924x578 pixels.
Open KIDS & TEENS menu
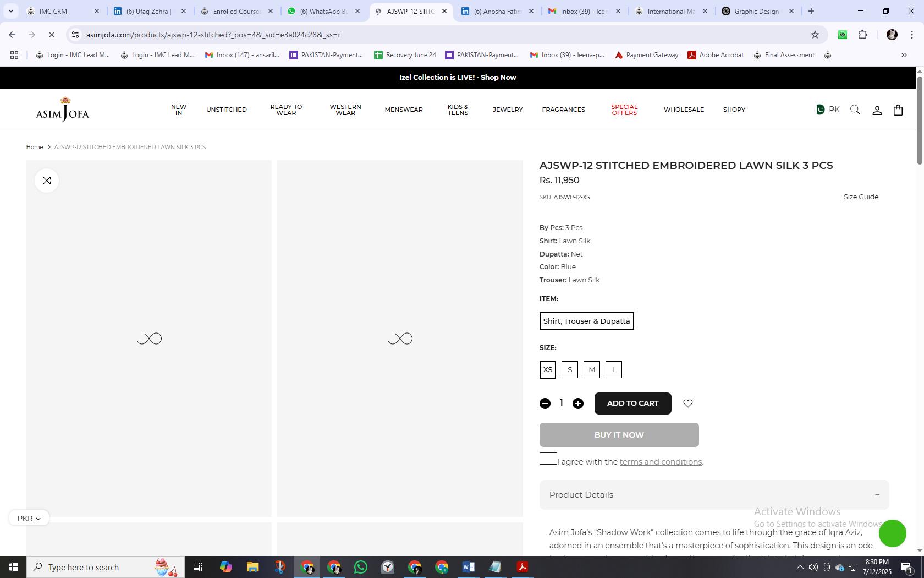tap(458, 110)
